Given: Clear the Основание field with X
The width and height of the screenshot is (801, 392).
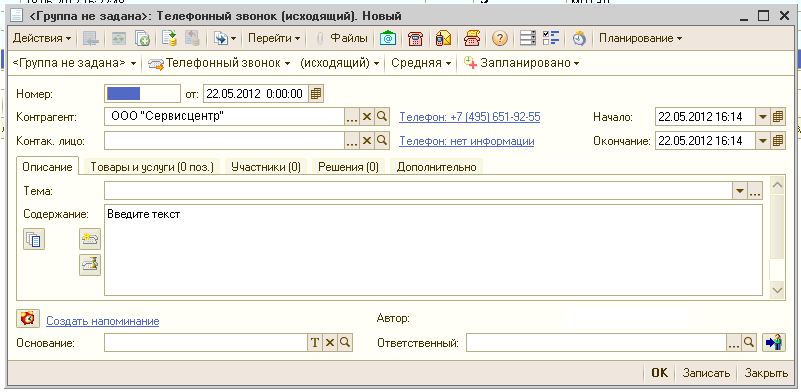Looking at the screenshot, I should click(330, 343).
